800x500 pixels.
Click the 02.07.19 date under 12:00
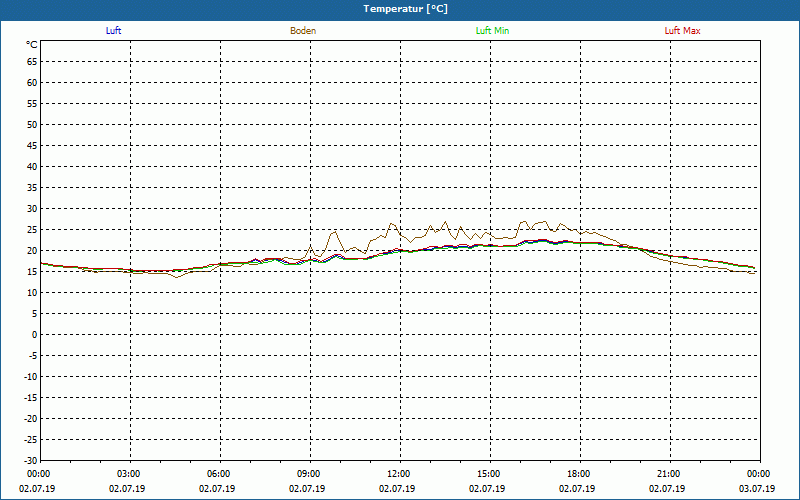pyautogui.click(x=397, y=489)
